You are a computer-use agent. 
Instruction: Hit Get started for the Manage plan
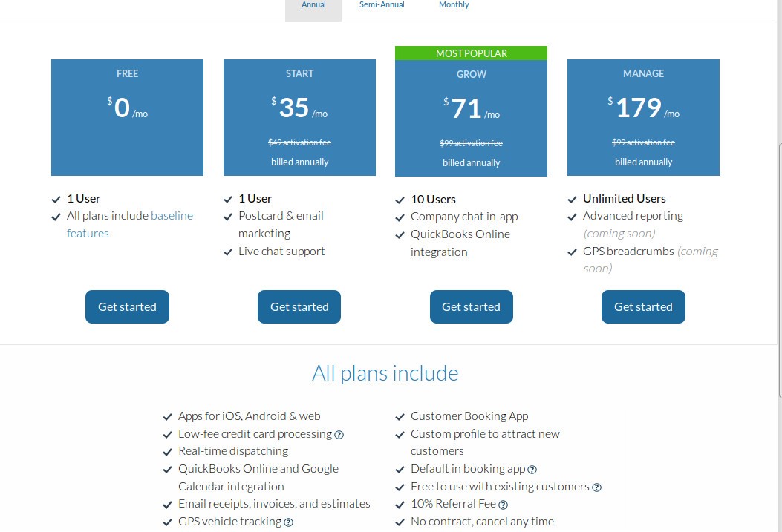pos(643,307)
